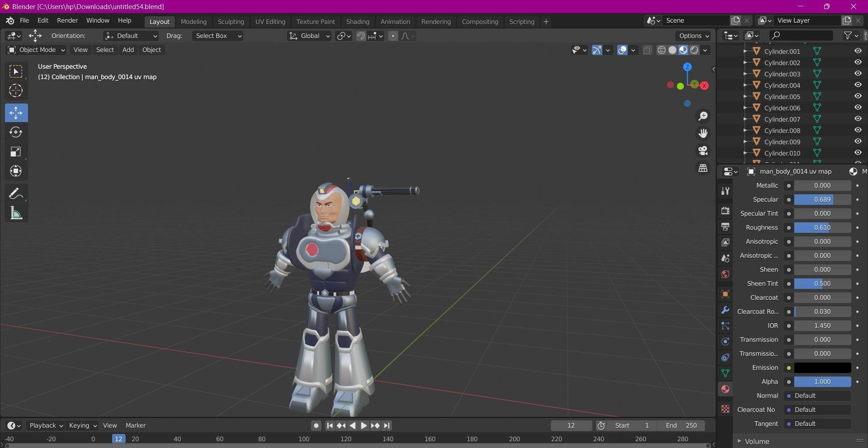Screen dimensions: 868x448
Task: Open the Particles properties tab
Action: (725, 325)
